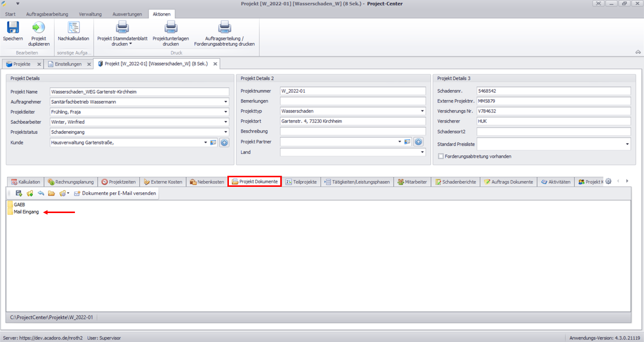
Task: Click the blue reply arrow in documents toolbar
Action: pos(41,193)
